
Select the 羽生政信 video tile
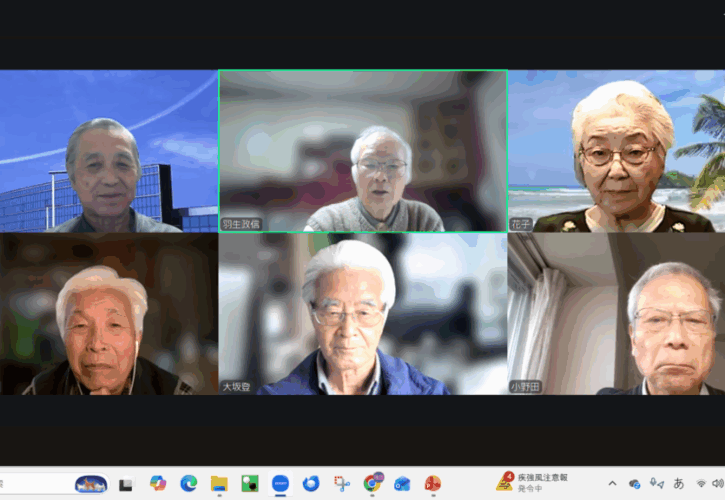pyautogui.click(x=362, y=151)
